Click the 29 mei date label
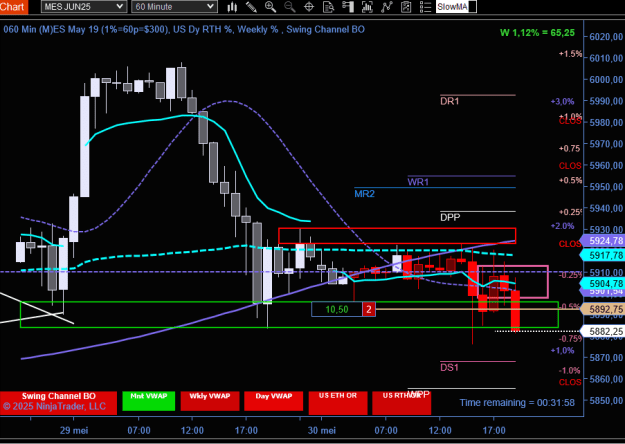 [74, 430]
